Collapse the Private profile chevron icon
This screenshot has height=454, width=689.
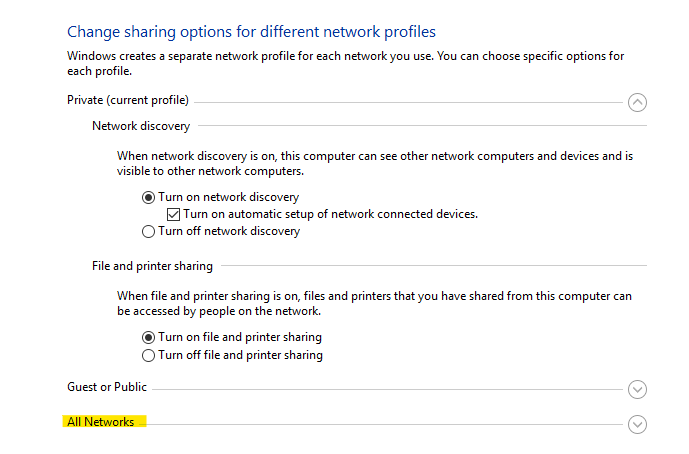click(637, 102)
